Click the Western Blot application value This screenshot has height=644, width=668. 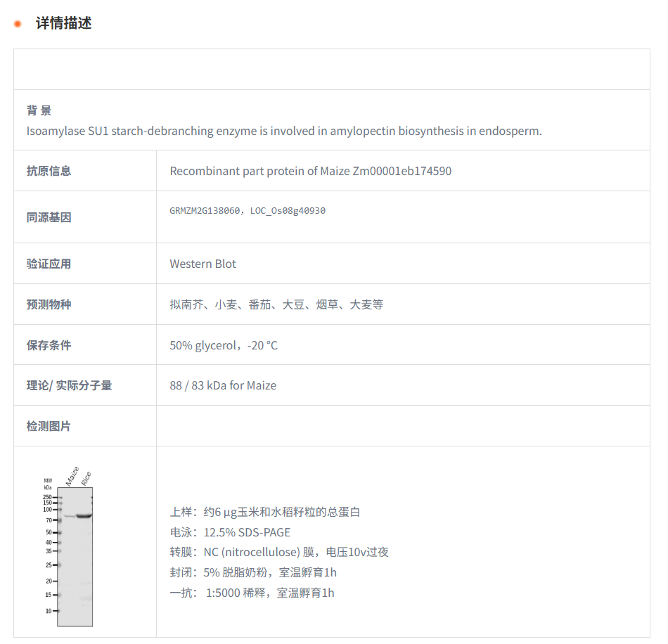click(x=203, y=264)
